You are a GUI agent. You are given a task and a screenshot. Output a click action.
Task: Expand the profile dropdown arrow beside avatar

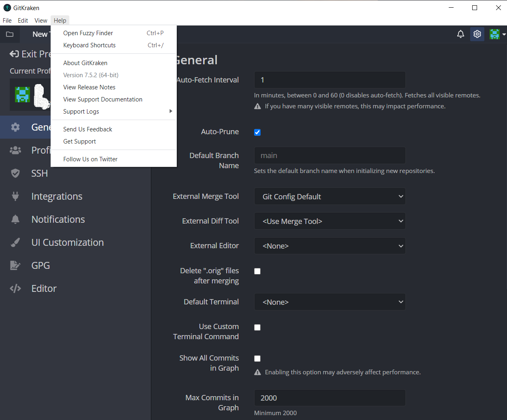[504, 35]
